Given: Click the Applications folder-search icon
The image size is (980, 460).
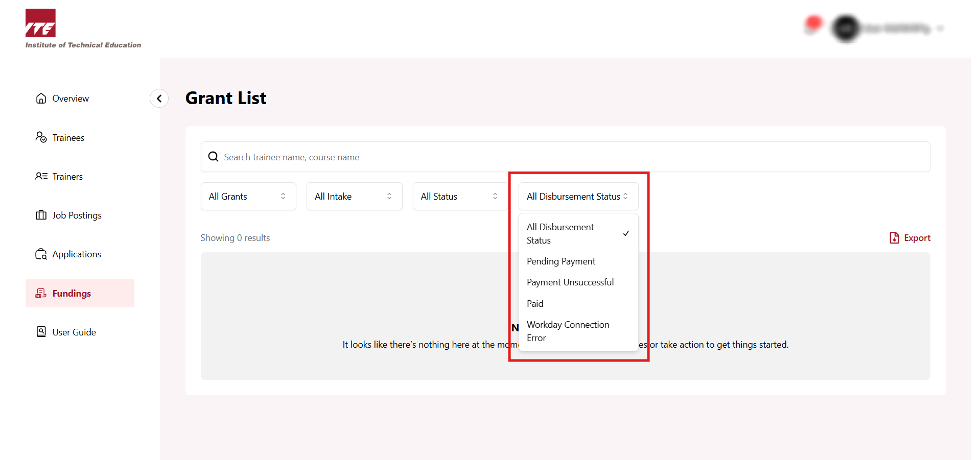Looking at the screenshot, I should (41, 254).
